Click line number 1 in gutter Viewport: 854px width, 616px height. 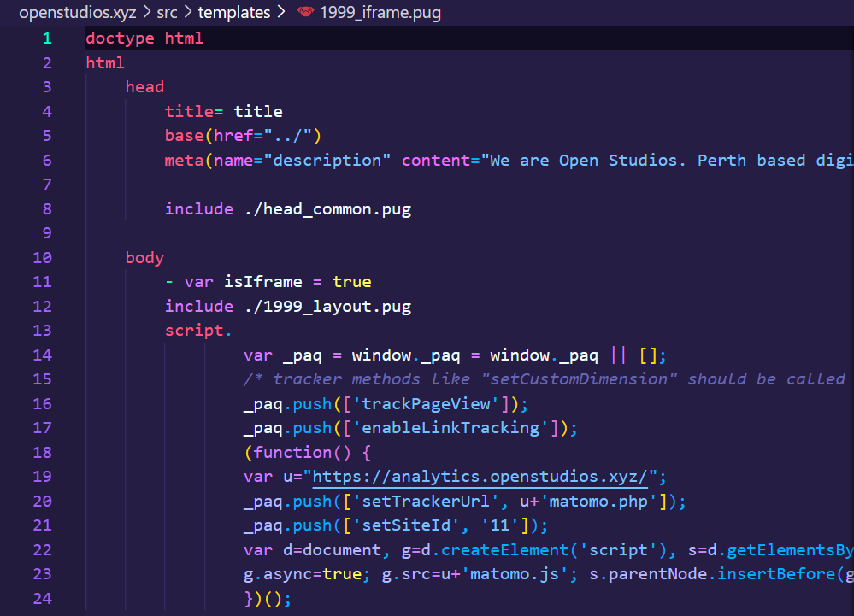coord(47,38)
